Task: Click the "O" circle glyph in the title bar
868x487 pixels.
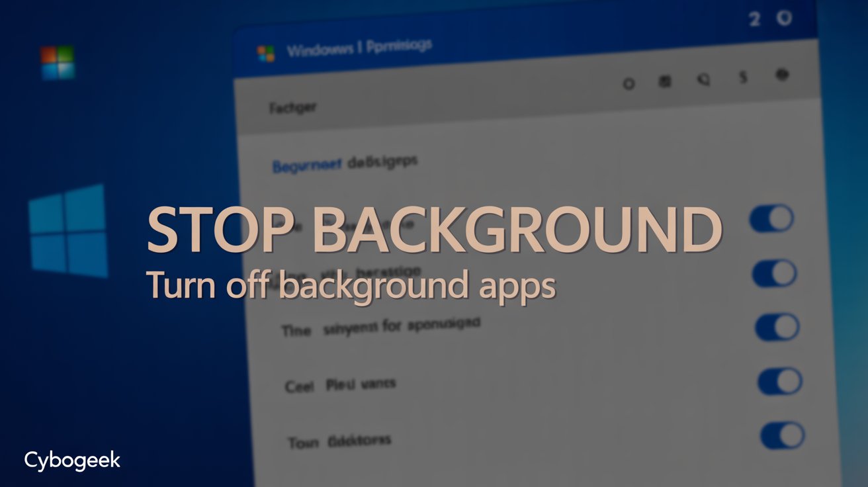Action: click(x=784, y=19)
